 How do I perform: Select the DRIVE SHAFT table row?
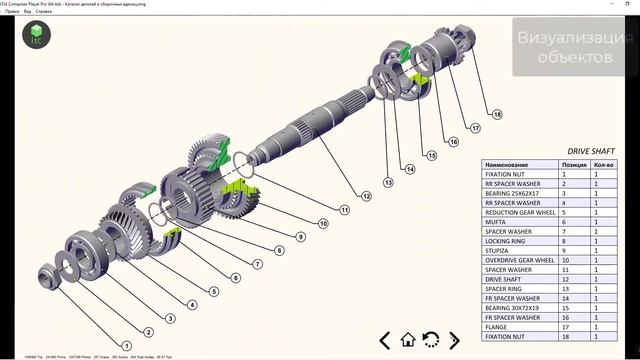coord(549,279)
